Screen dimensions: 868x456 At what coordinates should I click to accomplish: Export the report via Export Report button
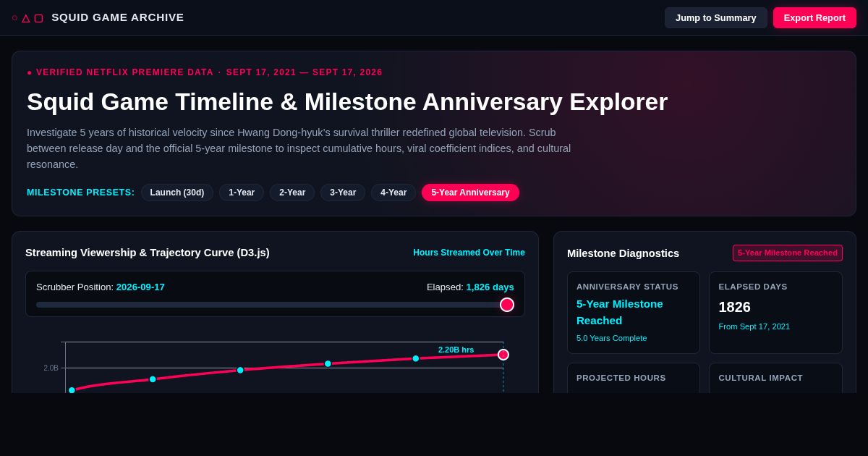pyautogui.click(x=814, y=17)
